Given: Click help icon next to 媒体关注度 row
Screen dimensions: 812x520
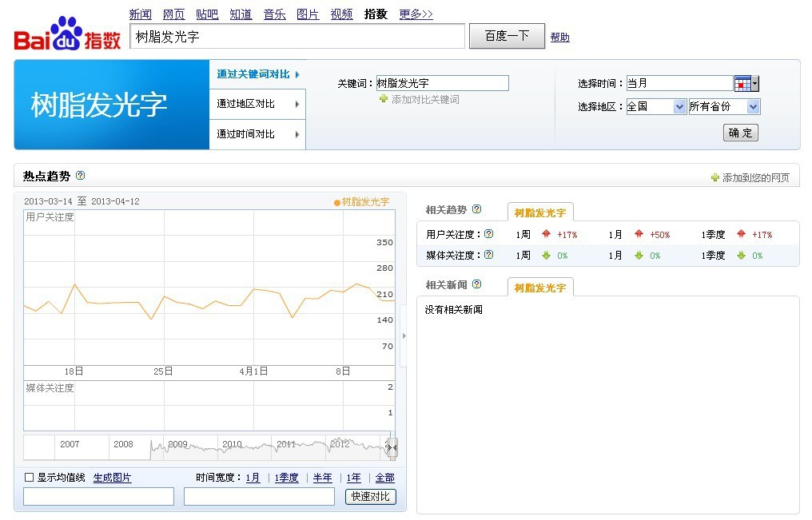Looking at the screenshot, I should 488,255.
